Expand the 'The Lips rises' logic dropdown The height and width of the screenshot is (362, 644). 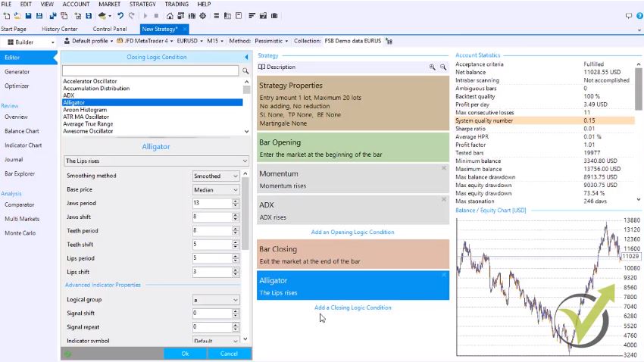click(155, 161)
